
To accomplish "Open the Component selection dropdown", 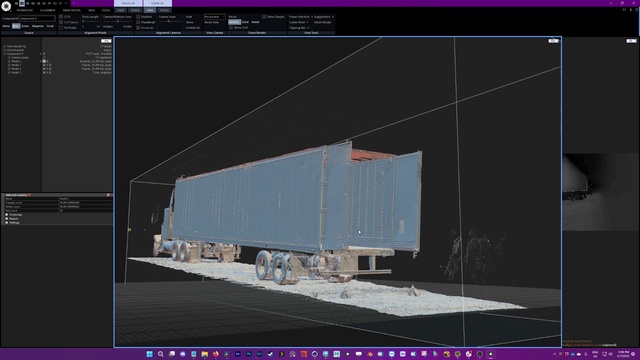I will pos(37,18).
